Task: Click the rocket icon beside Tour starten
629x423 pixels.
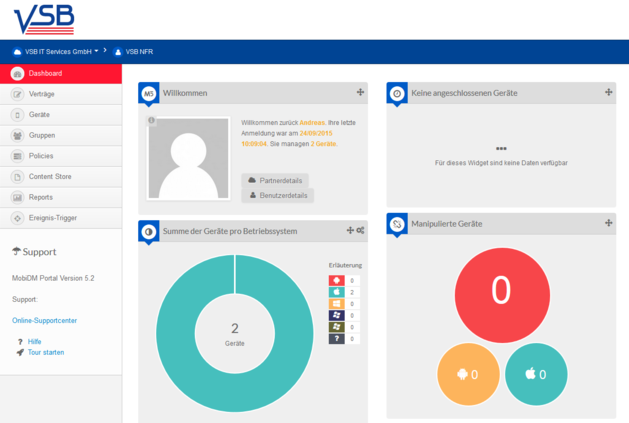Action: click(20, 352)
